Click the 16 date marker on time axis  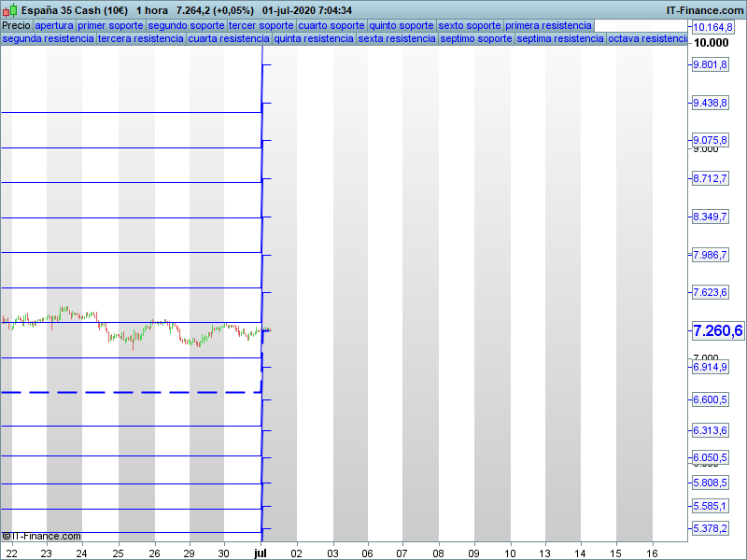click(652, 553)
